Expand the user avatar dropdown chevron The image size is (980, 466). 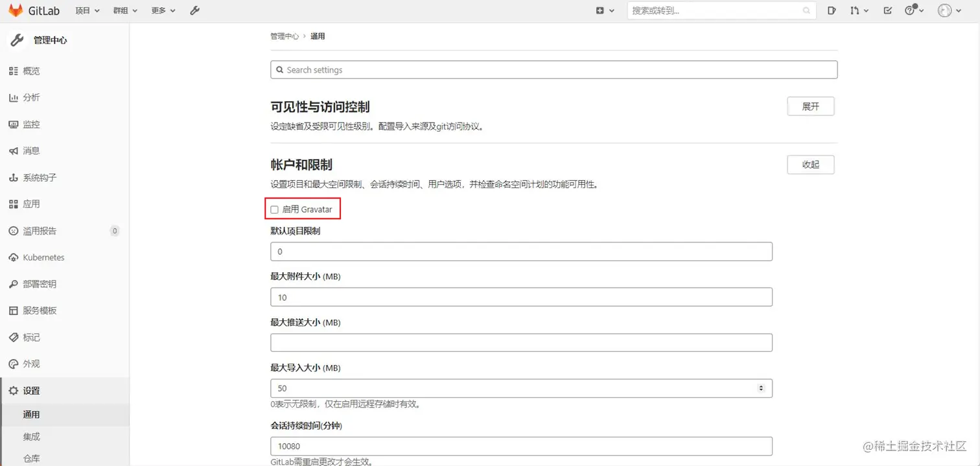959,11
